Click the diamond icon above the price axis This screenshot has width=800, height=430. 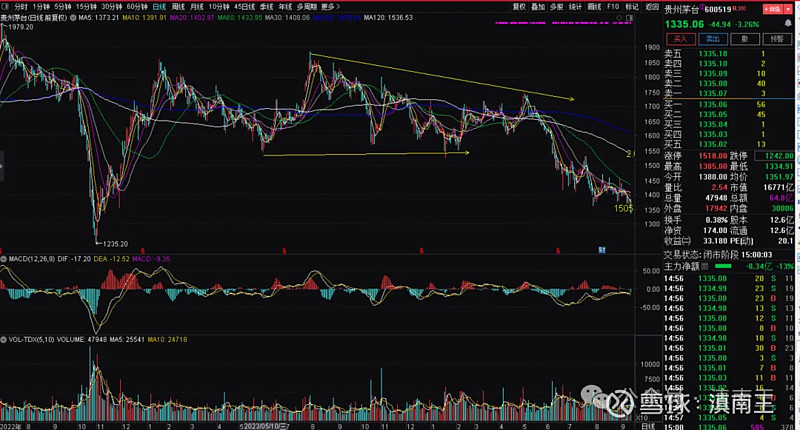point(619,17)
